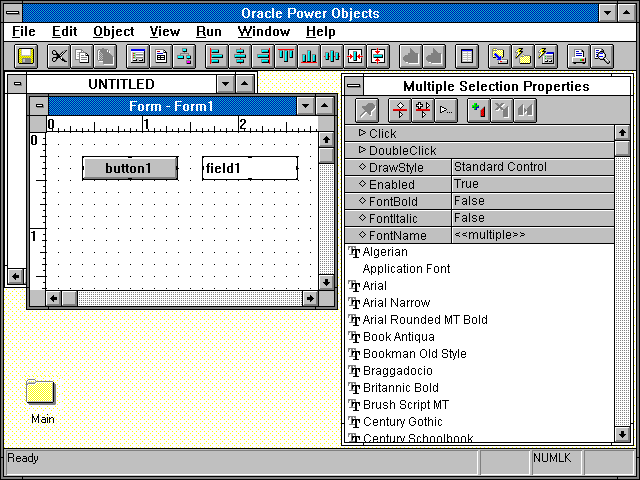Click the Copy icon in toolbar
640x480 pixels.
pyautogui.click(x=82, y=56)
